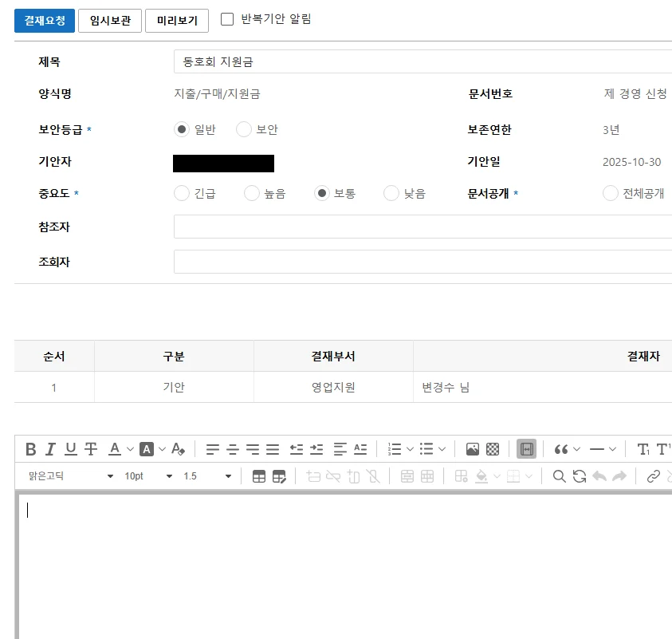Viewport: 672px width, 639px height.
Task: Click the 참조자 input field
Action: coord(422,227)
